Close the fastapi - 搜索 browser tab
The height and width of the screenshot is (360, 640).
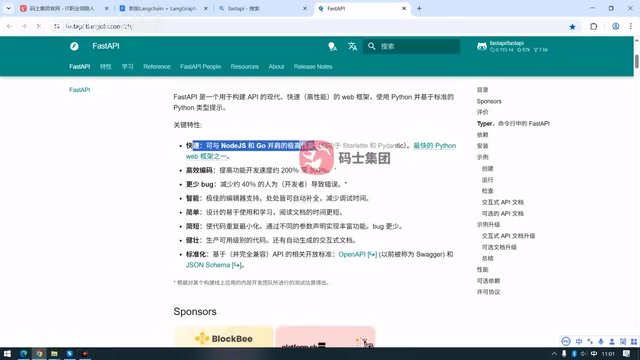pyautogui.click(x=304, y=8)
